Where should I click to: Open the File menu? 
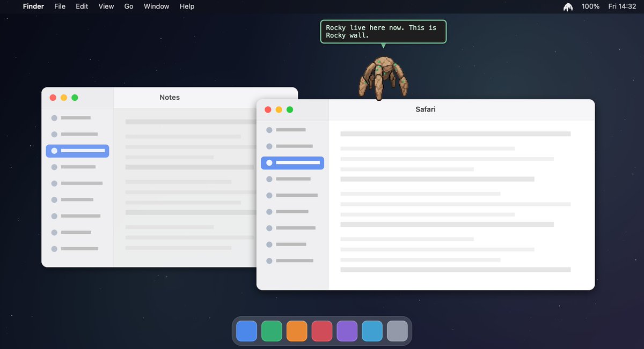click(60, 6)
